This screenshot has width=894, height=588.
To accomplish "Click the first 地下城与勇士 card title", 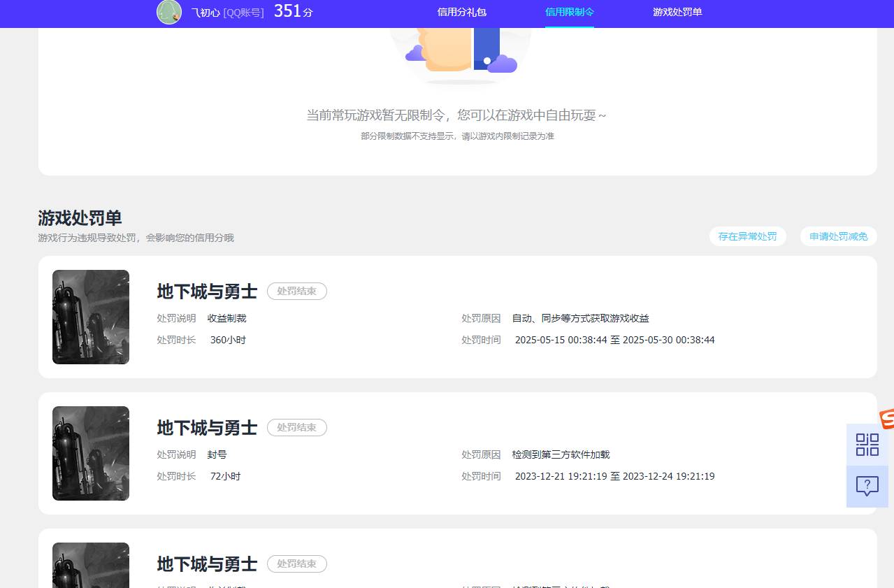I will [207, 292].
